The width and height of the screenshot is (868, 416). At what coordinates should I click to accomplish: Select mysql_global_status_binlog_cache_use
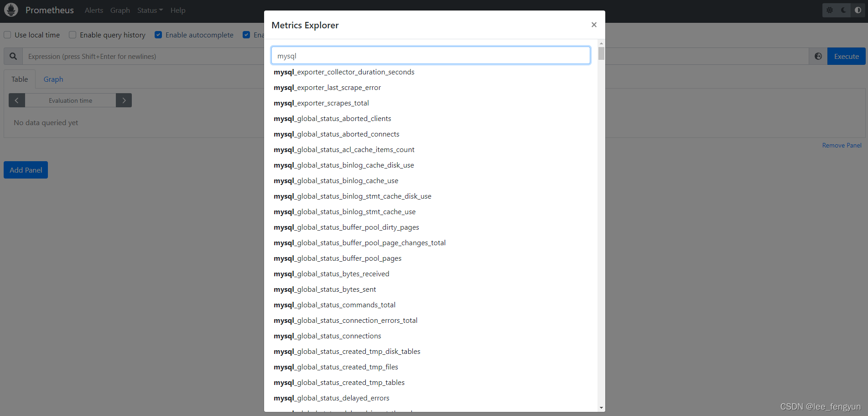coord(336,181)
